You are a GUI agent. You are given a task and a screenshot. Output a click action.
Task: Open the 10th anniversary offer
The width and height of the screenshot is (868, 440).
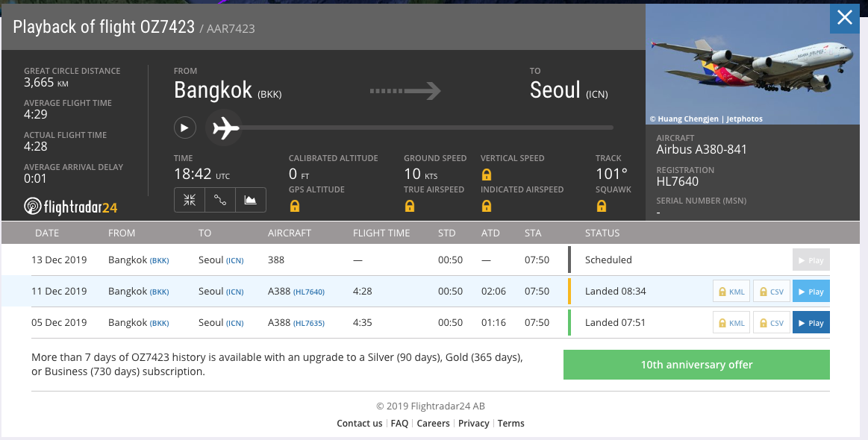pos(696,365)
